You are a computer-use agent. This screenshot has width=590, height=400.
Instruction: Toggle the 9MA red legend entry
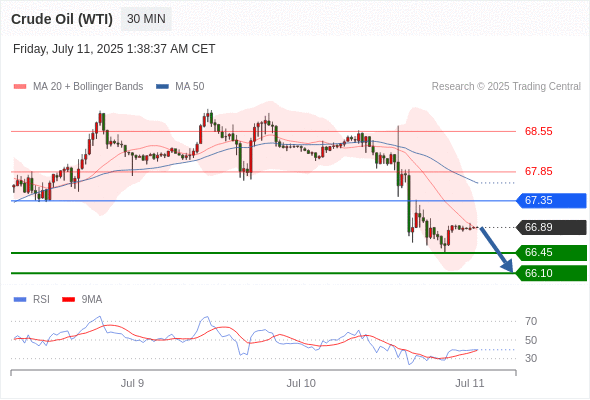click(x=82, y=299)
